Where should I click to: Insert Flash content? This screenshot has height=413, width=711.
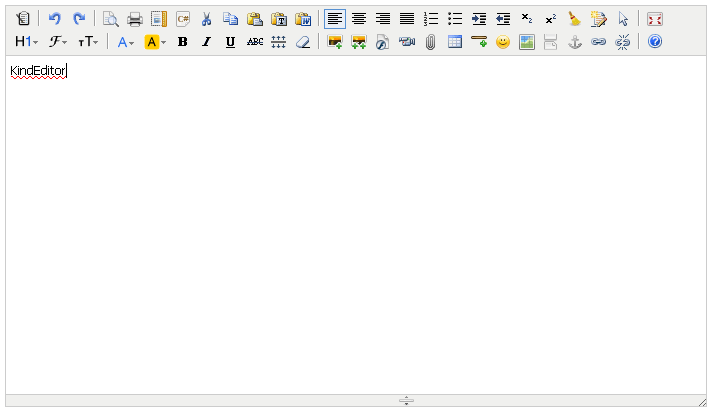tap(383, 42)
